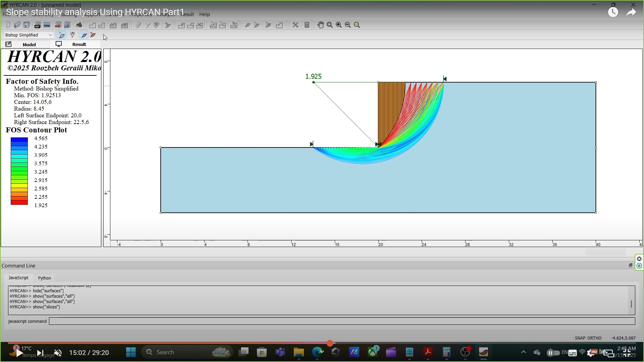Click the Center: 14.05,6 text
The height and width of the screenshot is (362, 644).
pyautogui.click(x=33, y=102)
